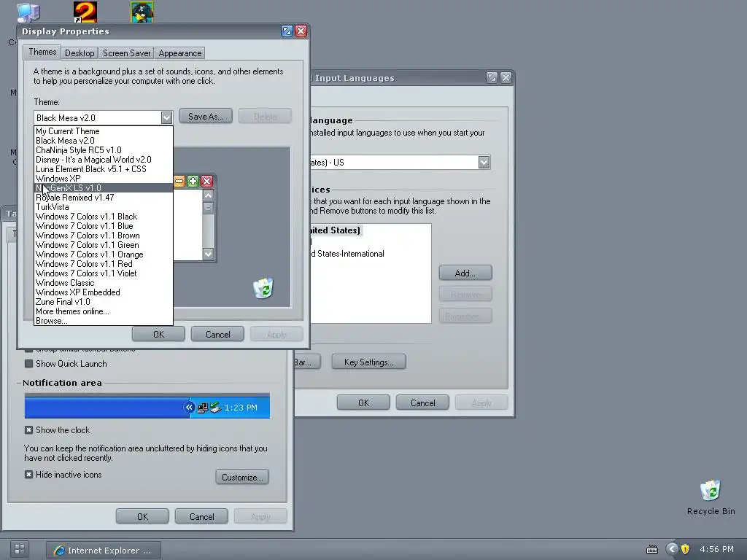747x560 pixels.
Task: Click preview scrollbar up arrow
Action: pyautogui.click(x=208, y=195)
